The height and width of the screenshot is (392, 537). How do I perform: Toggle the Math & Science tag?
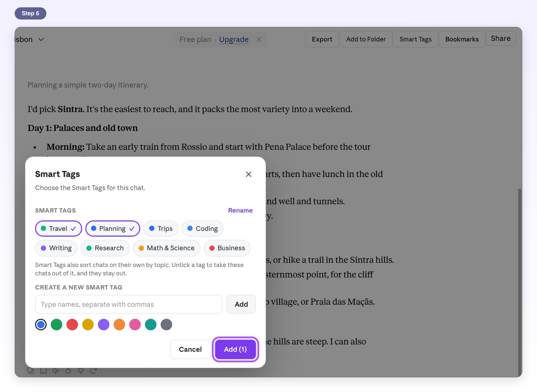click(167, 248)
